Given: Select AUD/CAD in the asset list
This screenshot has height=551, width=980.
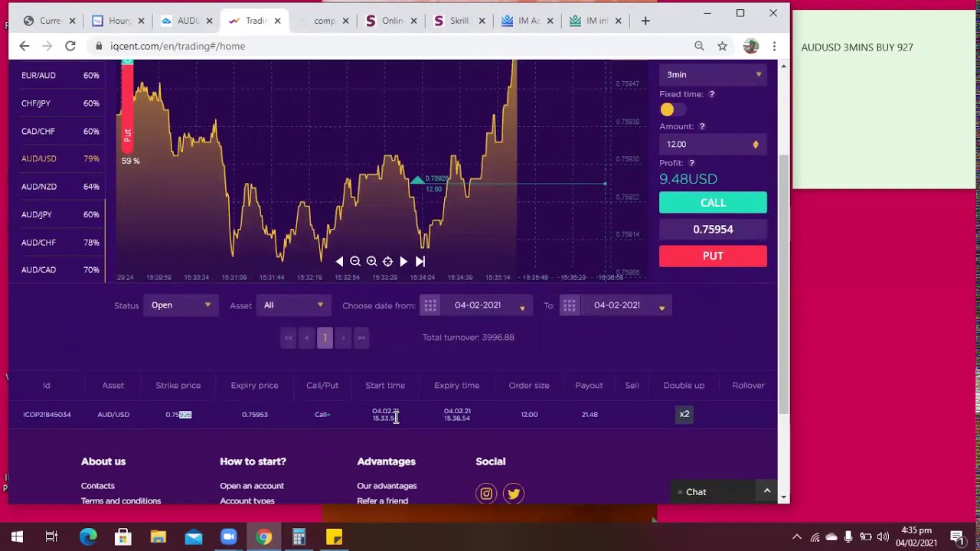Looking at the screenshot, I should click(60, 269).
